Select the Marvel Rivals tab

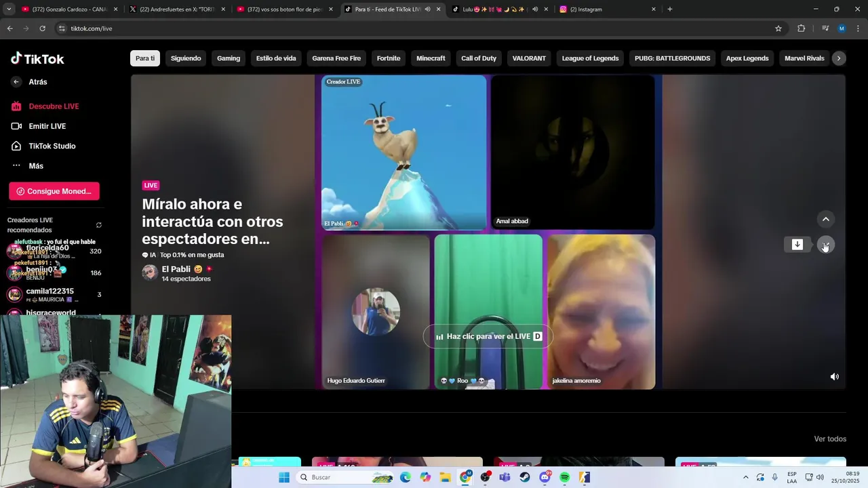point(804,58)
